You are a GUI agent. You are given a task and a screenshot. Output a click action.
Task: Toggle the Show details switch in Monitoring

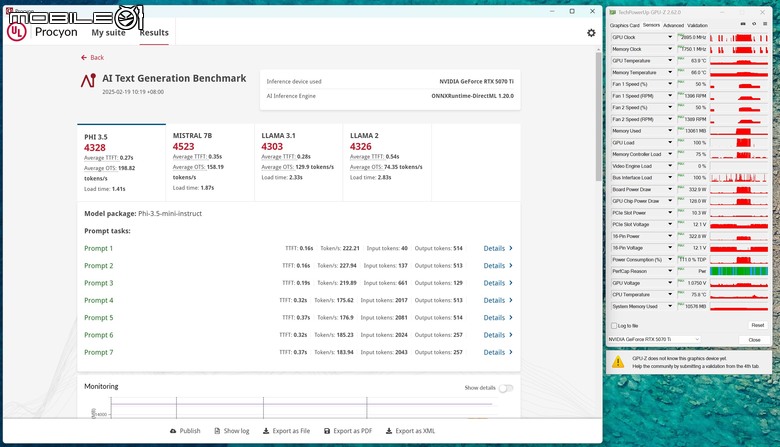(506, 388)
